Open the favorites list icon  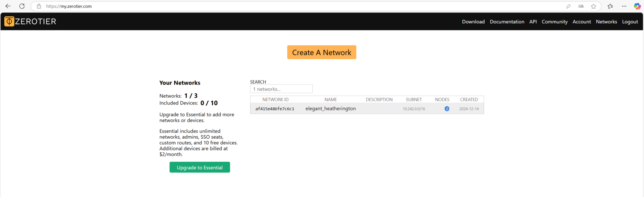(x=610, y=6)
